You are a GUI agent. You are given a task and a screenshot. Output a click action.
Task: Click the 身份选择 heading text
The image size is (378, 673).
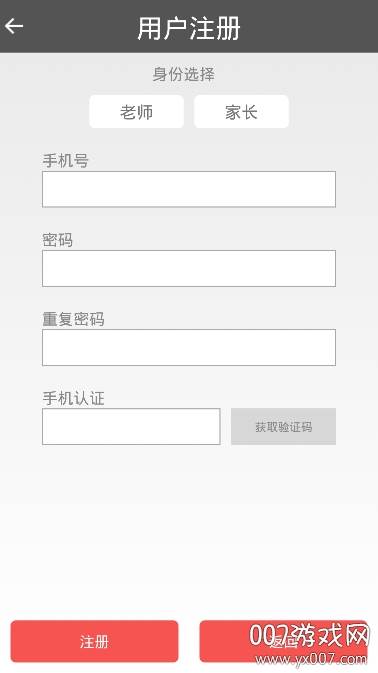[x=184, y=74]
